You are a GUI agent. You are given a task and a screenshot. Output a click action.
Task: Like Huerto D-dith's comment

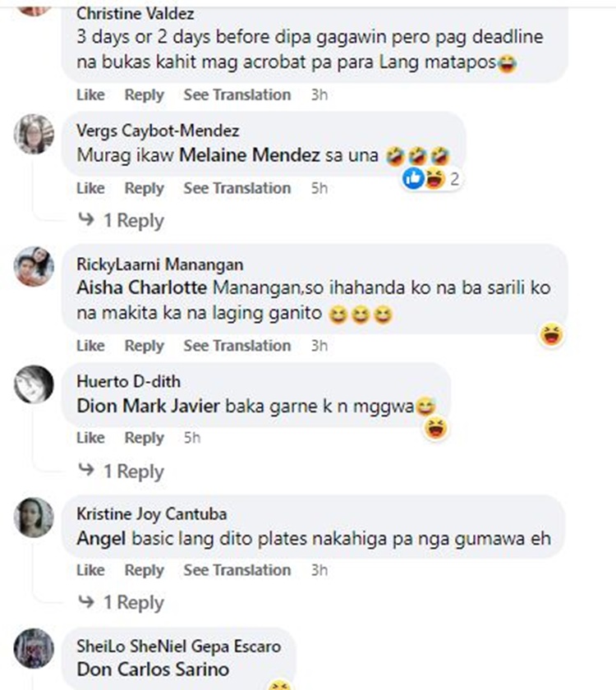coord(90,438)
